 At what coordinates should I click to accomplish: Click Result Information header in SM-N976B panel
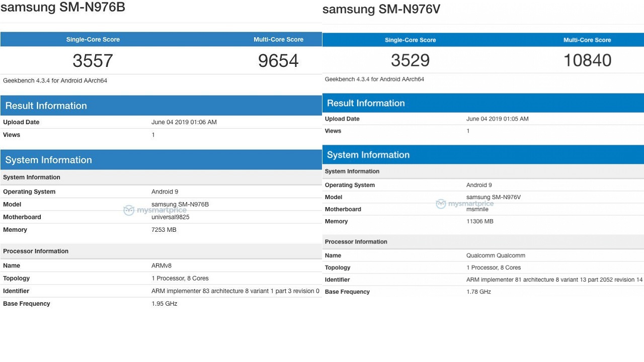pyautogui.click(x=161, y=106)
